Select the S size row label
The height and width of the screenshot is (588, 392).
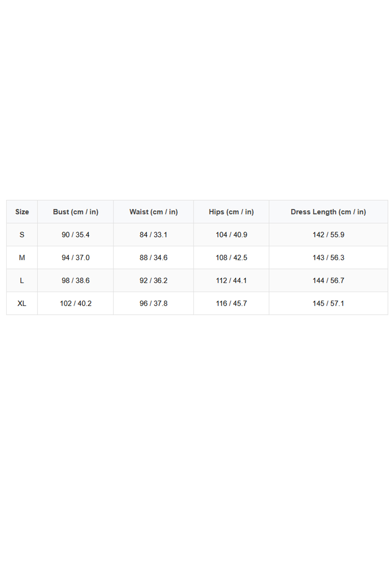click(22, 235)
